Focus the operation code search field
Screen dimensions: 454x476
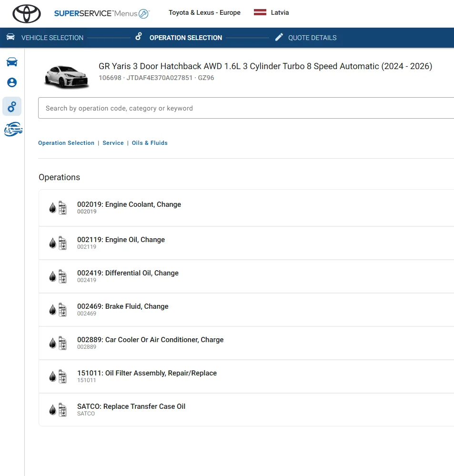pos(246,108)
